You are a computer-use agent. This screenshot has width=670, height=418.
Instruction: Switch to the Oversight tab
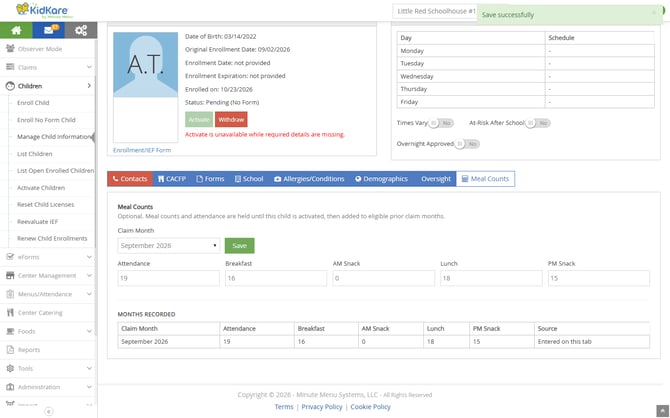click(436, 179)
